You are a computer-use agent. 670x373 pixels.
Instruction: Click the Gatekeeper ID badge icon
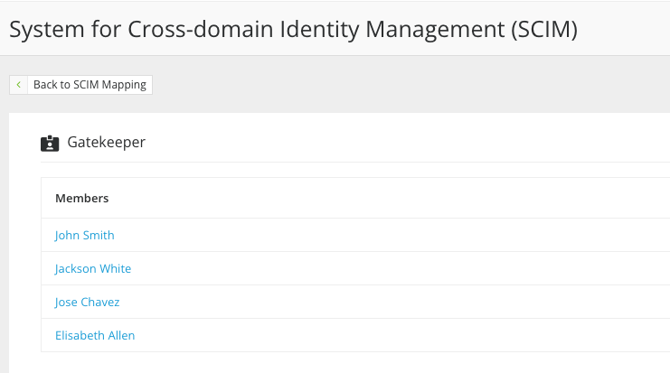50,143
